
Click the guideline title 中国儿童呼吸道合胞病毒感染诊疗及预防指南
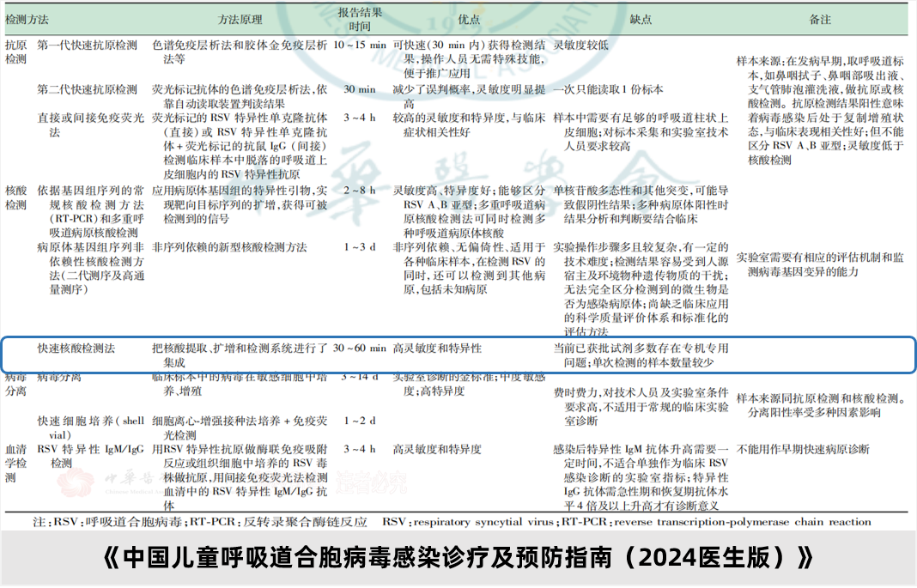pyautogui.click(x=458, y=557)
